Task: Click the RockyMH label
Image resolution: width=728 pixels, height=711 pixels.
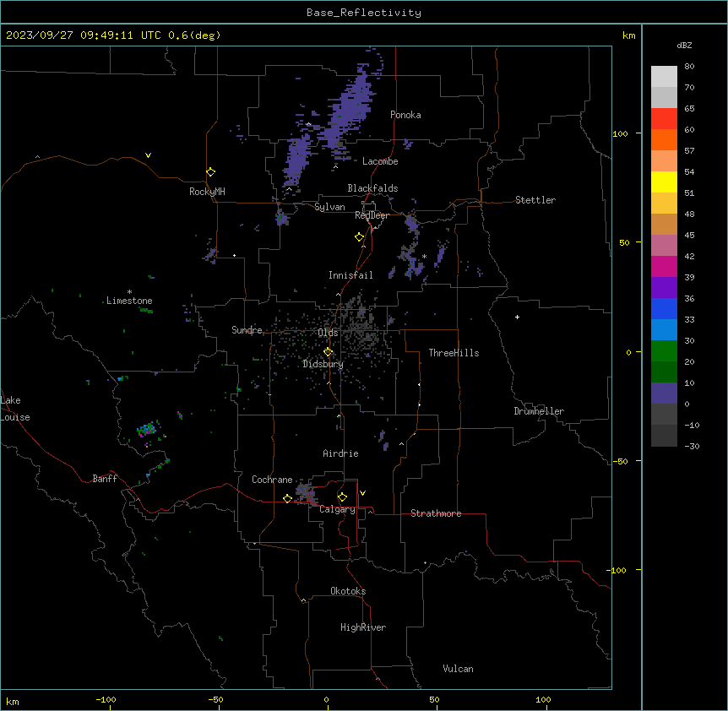Action: tap(207, 192)
